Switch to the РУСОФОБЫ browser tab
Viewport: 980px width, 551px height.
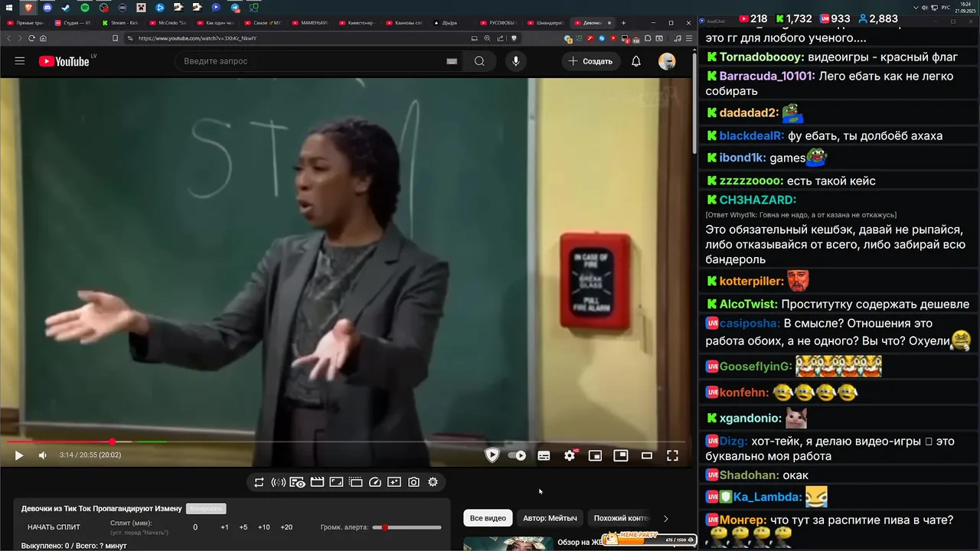pos(499,23)
